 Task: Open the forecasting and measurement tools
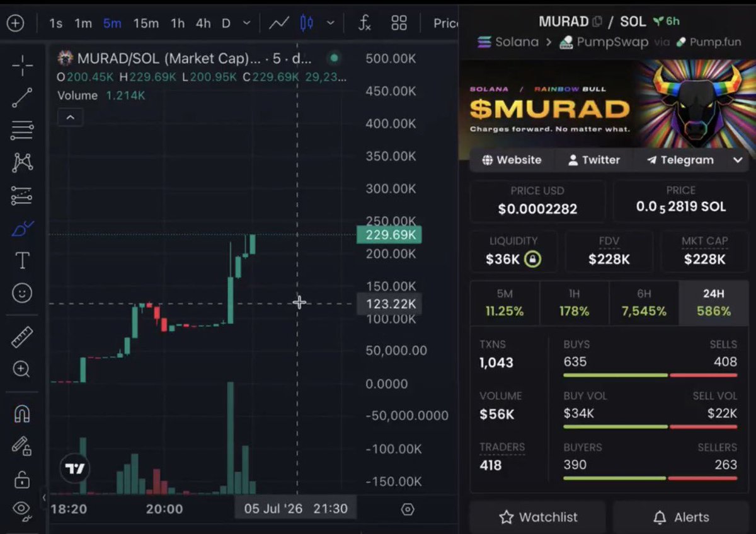22,195
